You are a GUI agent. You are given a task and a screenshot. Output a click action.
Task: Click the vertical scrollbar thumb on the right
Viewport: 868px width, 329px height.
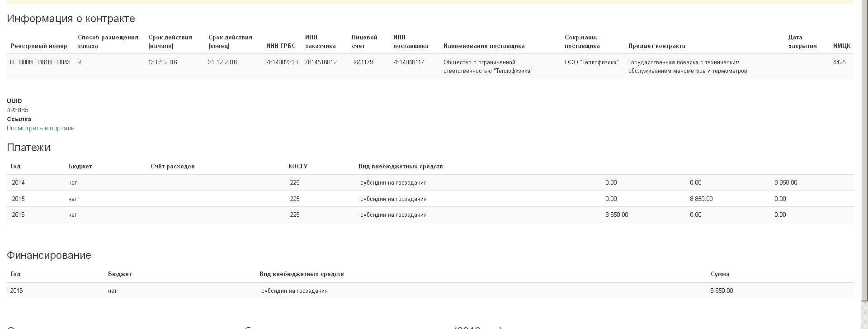(864, 149)
